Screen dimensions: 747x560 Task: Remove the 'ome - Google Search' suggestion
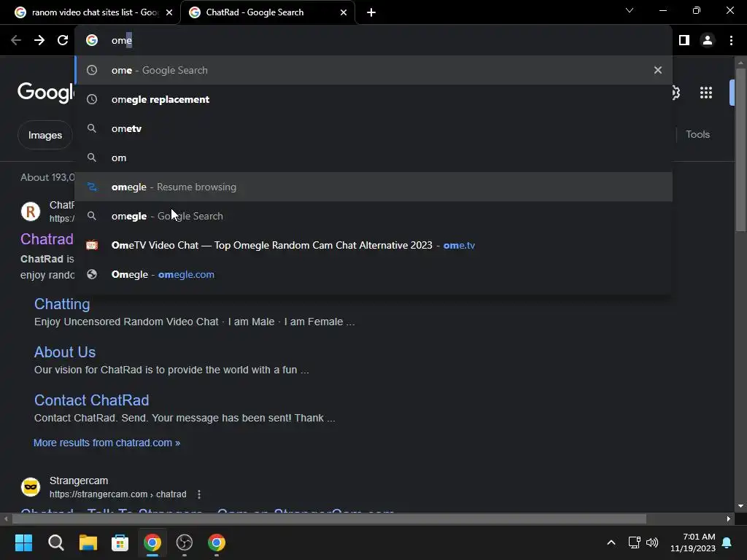click(658, 70)
